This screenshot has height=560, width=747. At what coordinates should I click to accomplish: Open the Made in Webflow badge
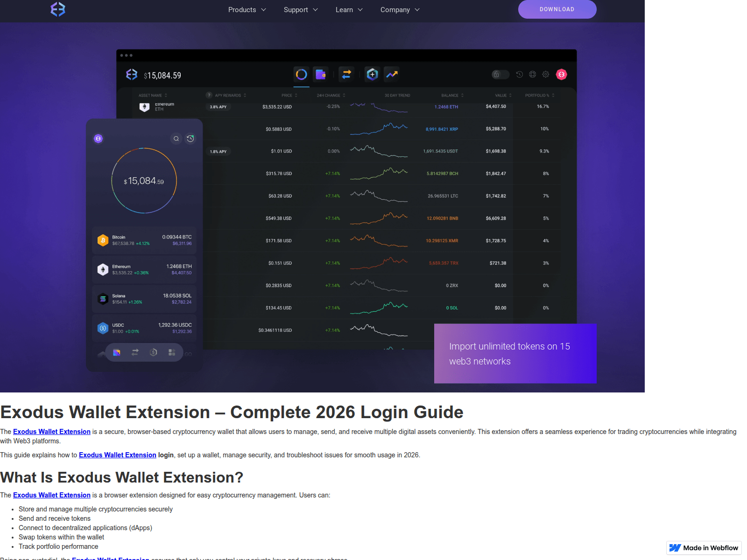point(704,548)
